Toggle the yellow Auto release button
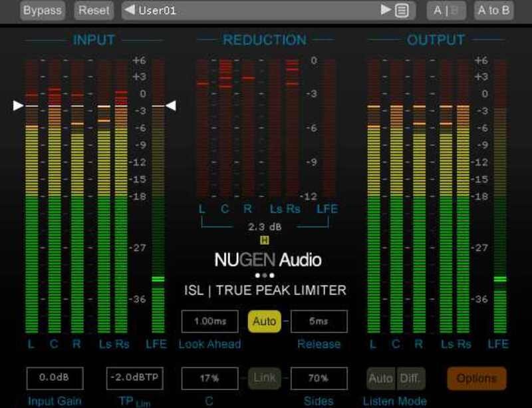 pyautogui.click(x=264, y=321)
